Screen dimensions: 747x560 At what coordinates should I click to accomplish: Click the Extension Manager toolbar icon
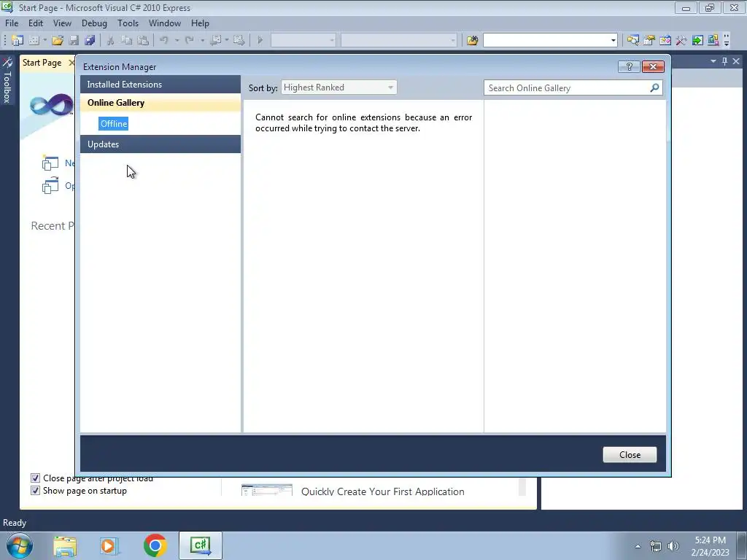pos(713,41)
